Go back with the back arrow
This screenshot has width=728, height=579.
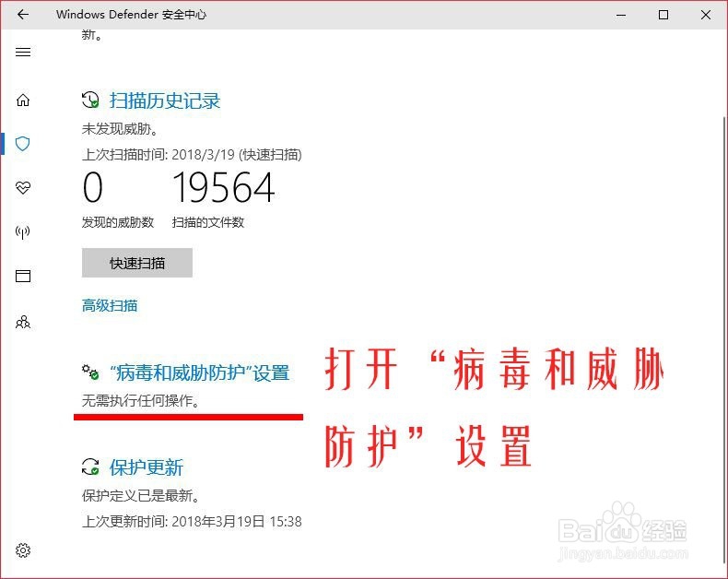(23, 15)
